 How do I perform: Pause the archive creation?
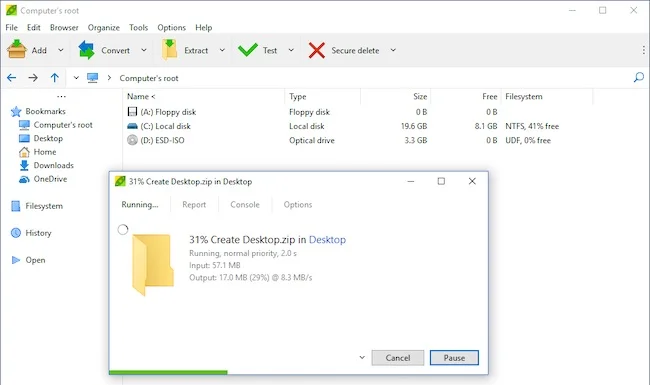pos(454,358)
